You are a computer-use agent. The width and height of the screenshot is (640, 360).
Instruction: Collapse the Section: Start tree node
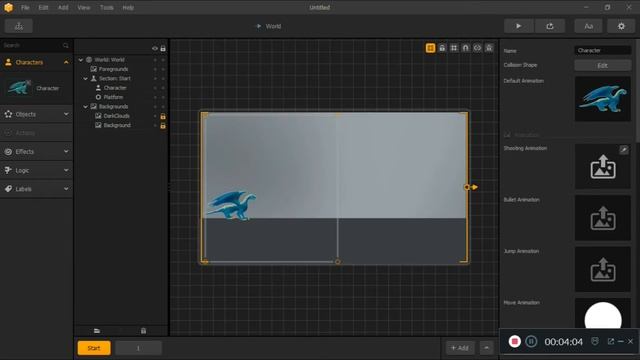click(85, 78)
